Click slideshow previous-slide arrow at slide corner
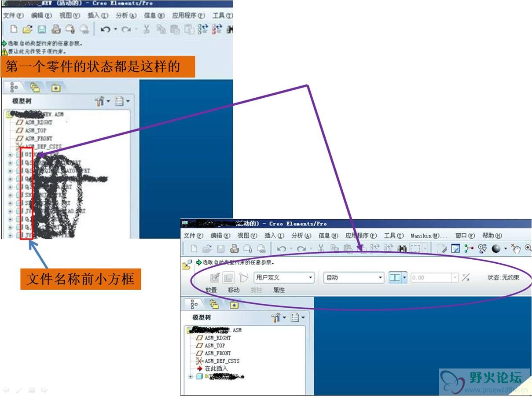 [6, 390]
